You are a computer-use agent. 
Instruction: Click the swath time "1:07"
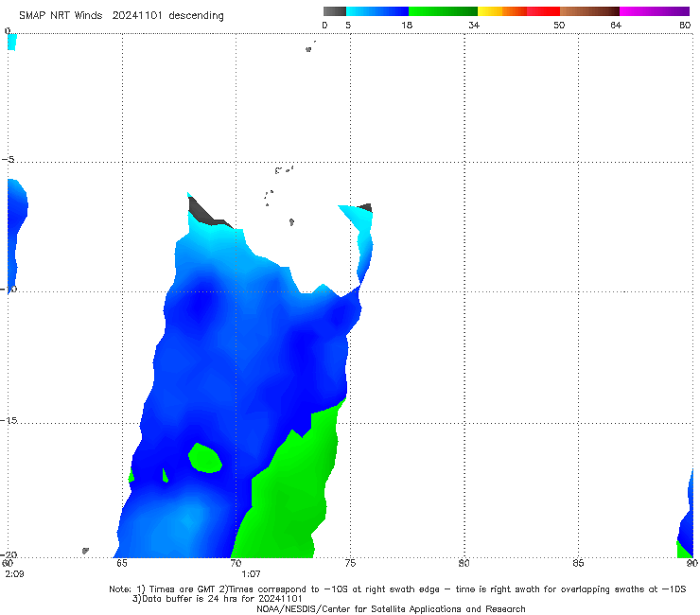pos(251,574)
